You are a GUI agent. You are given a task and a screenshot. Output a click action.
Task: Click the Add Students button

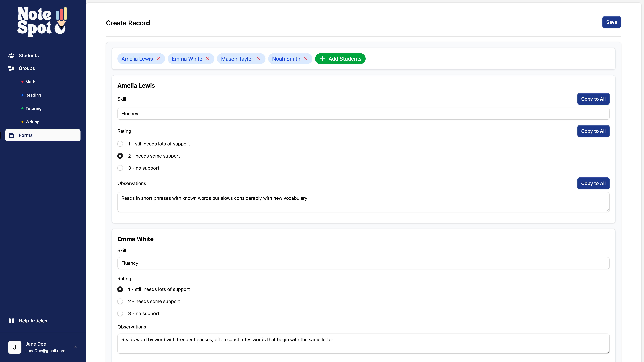point(340,59)
